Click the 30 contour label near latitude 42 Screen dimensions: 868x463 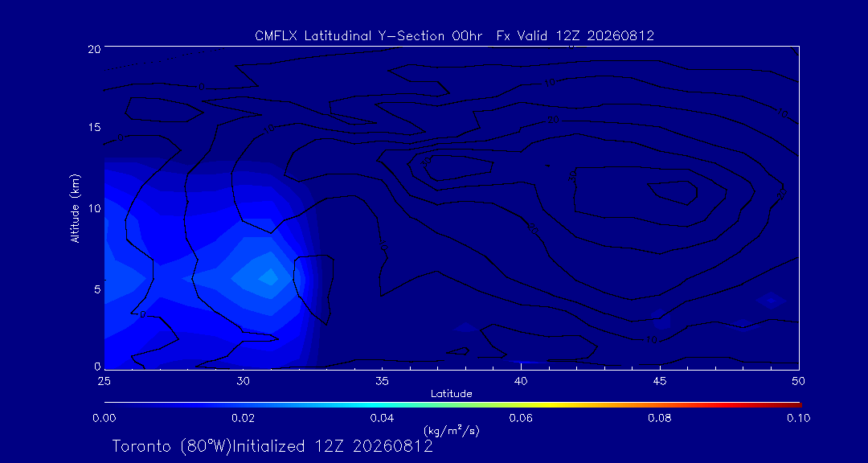(x=572, y=175)
